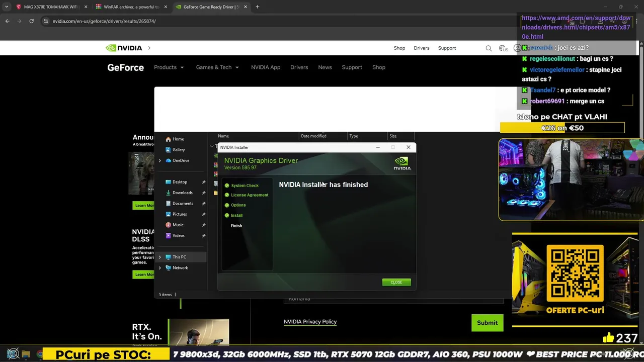Expand the Products dropdown menu
The width and height of the screenshot is (644, 362).
[169, 67]
